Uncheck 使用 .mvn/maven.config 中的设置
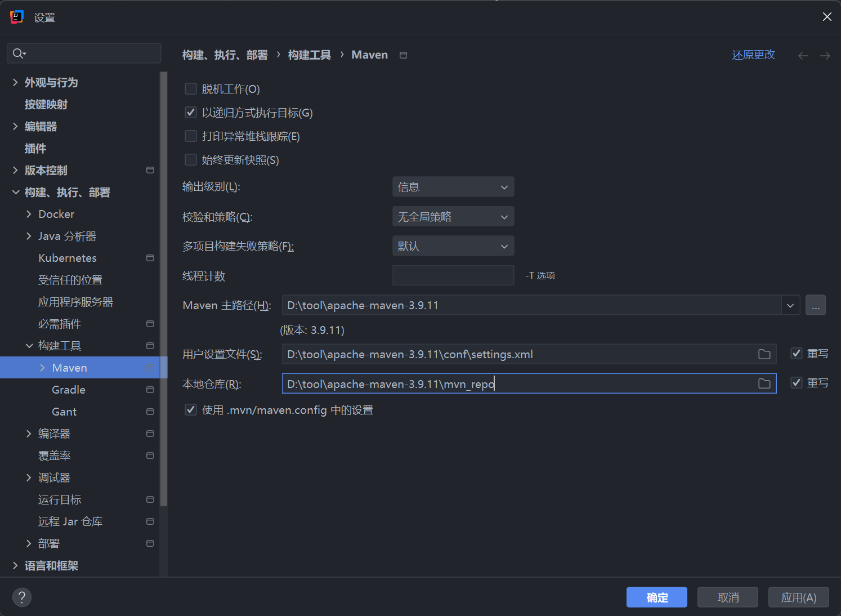 [191, 410]
